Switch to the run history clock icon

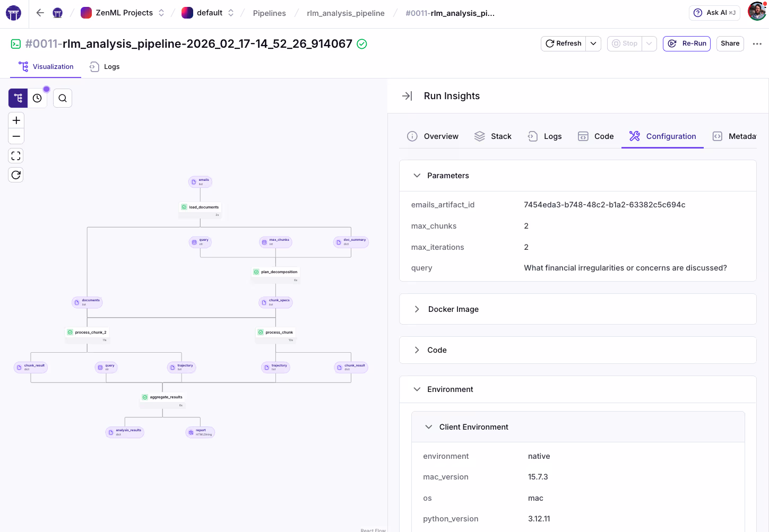point(37,98)
